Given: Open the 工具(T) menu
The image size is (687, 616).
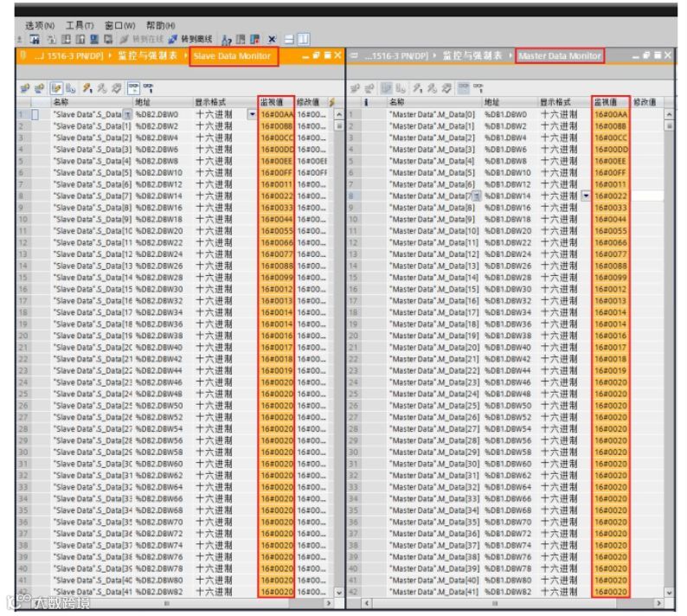Looking at the screenshot, I should 80,25.
